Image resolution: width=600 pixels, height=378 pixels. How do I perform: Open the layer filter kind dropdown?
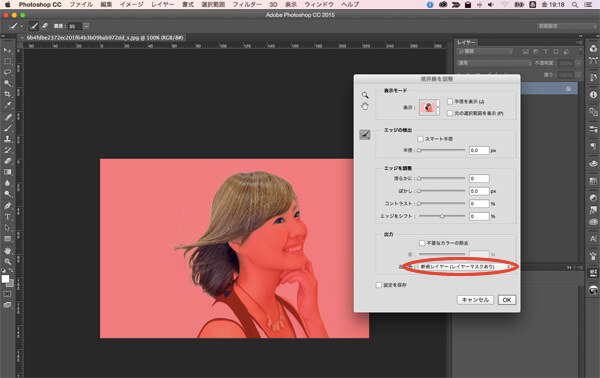point(485,51)
